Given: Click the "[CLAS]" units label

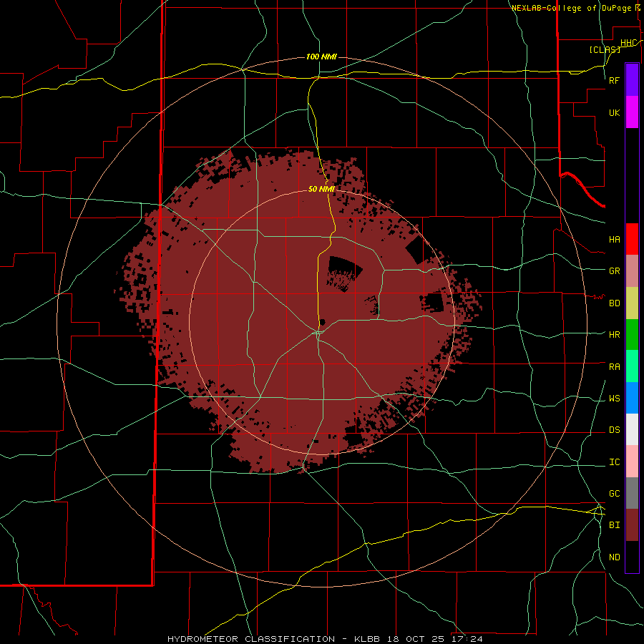Looking at the screenshot, I should [605, 50].
